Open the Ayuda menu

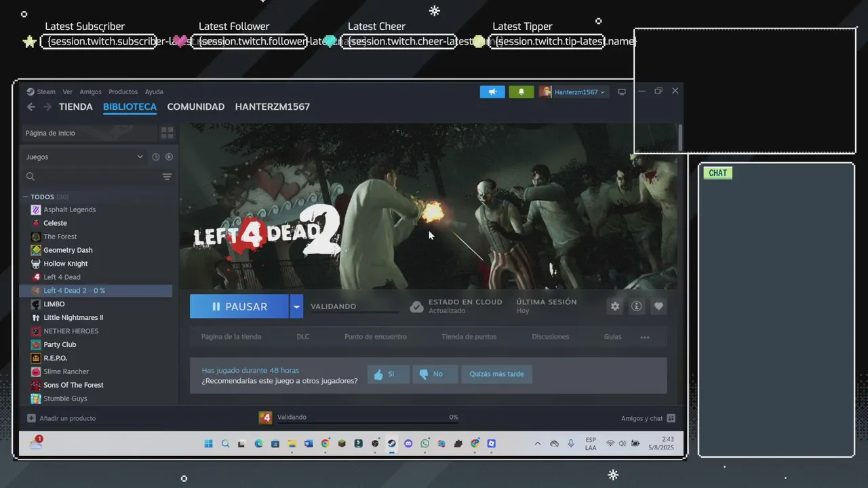[x=154, y=91]
